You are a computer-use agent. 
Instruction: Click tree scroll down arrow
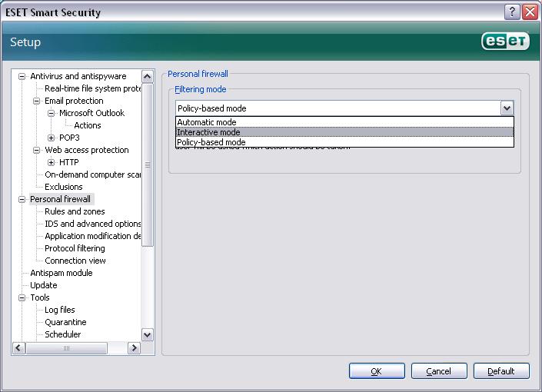pyautogui.click(x=148, y=334)
